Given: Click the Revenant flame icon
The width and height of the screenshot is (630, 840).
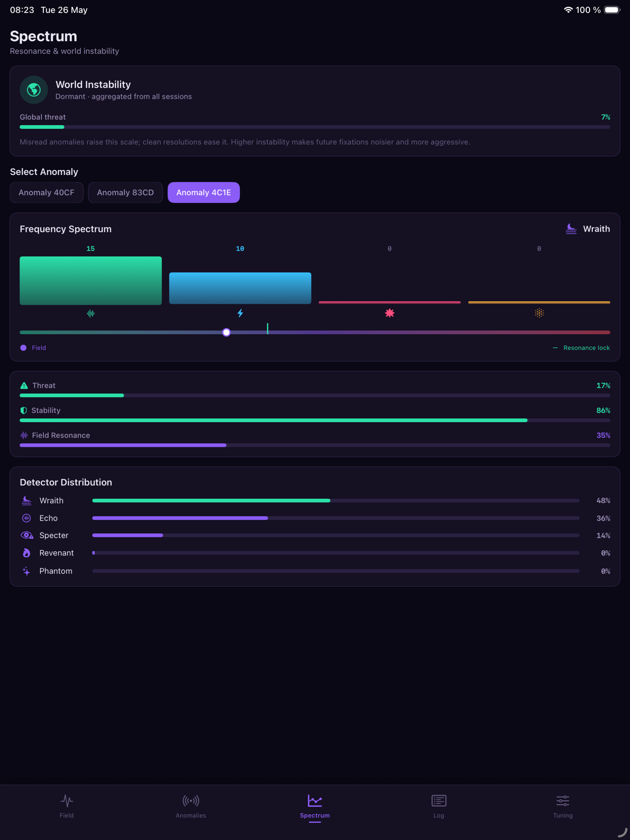Looking at the screenshot, I should [x=27, y=553].
